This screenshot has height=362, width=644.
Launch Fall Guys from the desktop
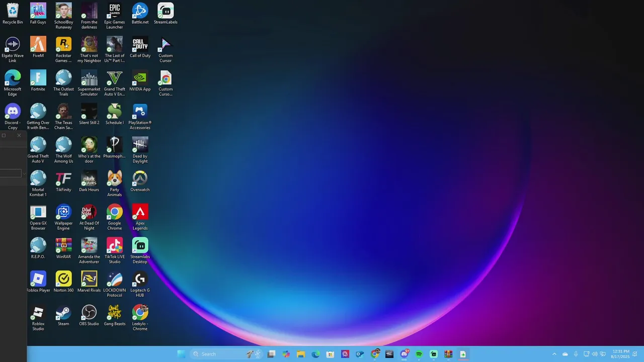point(38,14)
